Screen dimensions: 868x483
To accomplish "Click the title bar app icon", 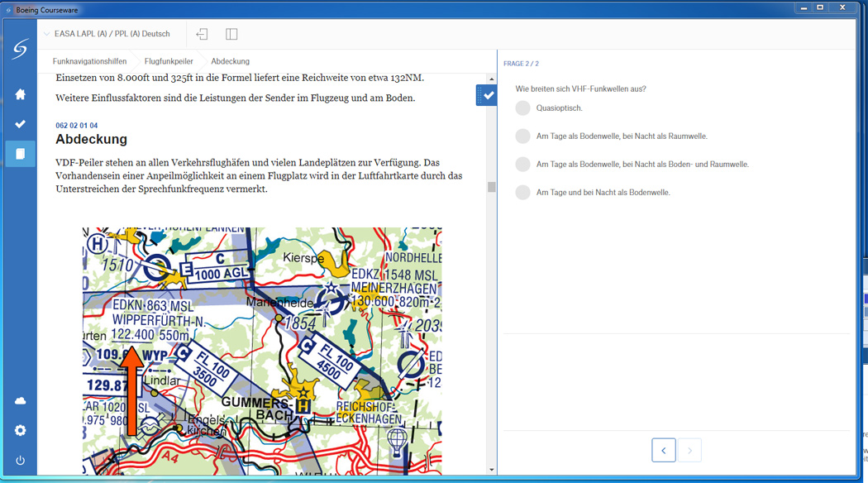I will pos(8,10).
